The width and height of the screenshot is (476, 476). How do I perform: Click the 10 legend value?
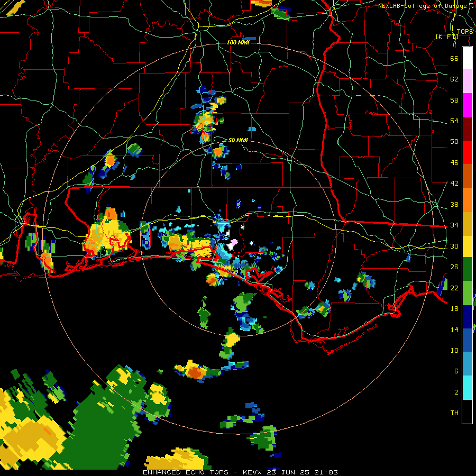(454, 351)
